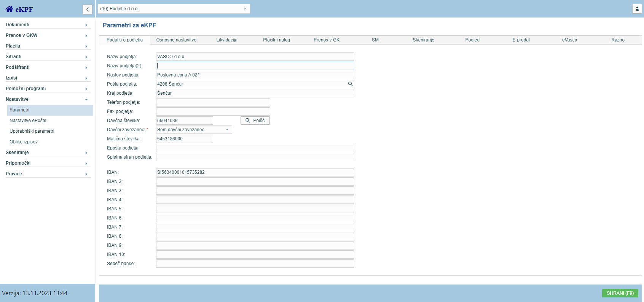The height and width of the screenshot is (302, 644).
Task: Switch to the Osnovne nastavitve tab
Action: [176, 40]
